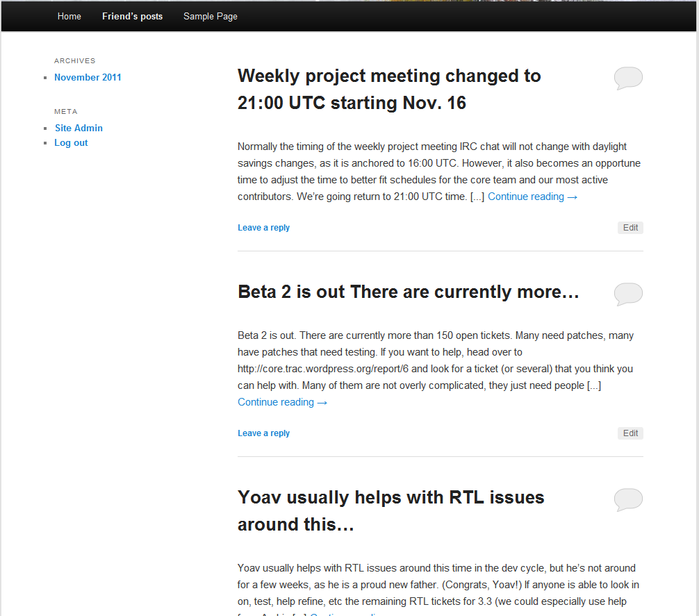Open comment bubble for Yoav RTL post
This screenshot has height=616, width=699.
point(628,500)
